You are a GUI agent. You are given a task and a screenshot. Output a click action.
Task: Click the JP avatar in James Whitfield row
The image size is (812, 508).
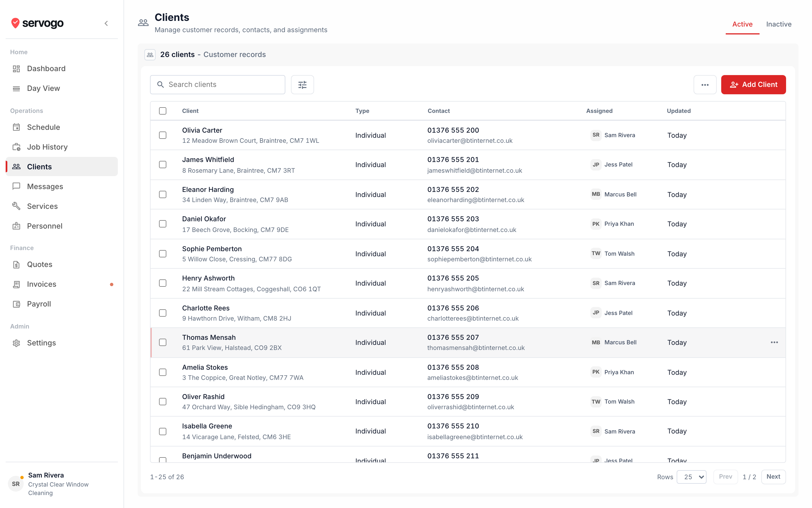click(x=596, y=165)
